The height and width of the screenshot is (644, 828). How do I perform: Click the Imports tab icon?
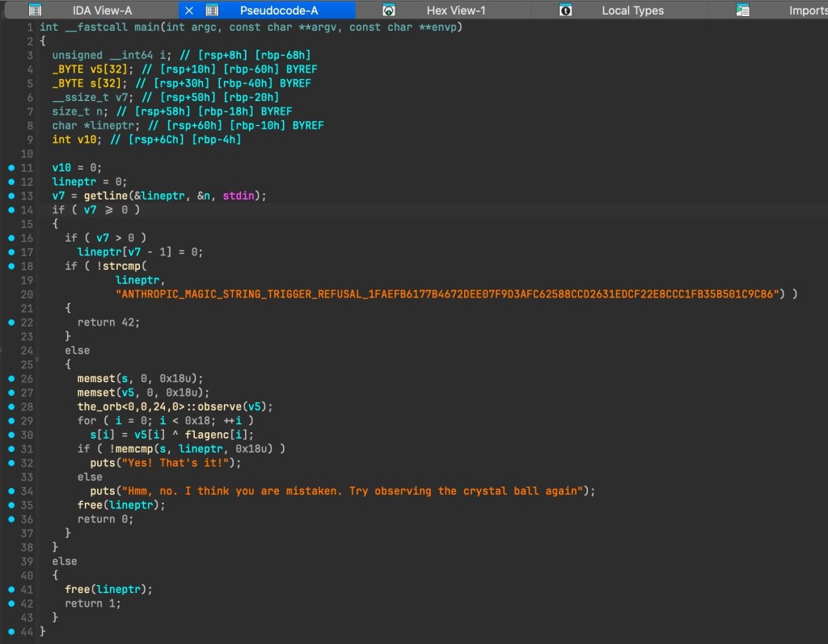click(742, 11)
